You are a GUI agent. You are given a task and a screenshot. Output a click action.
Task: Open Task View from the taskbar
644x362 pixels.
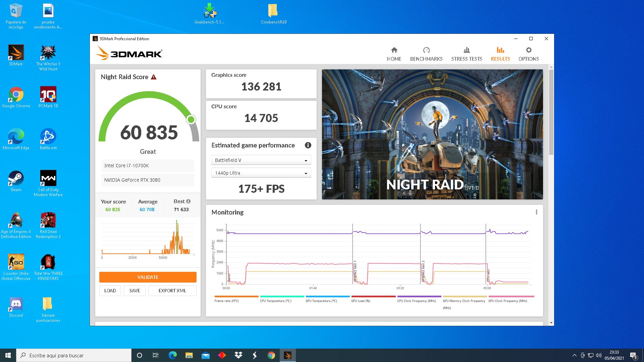156,355
